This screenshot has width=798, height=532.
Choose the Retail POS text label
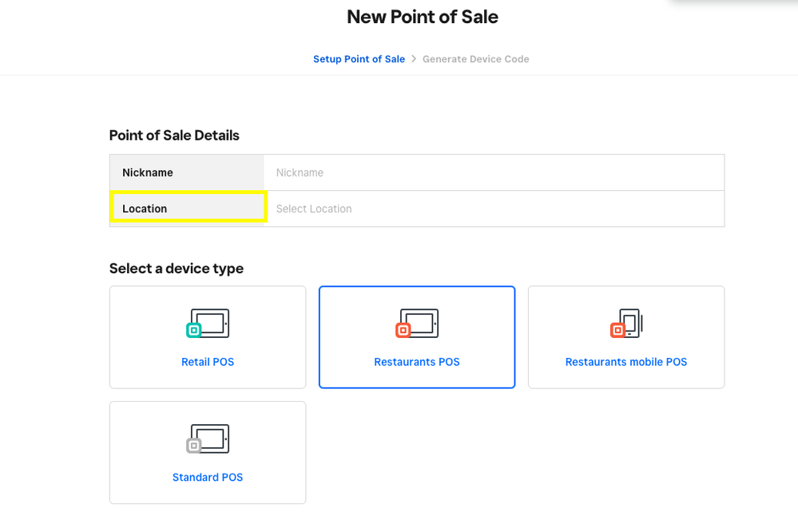click(208, 362)
